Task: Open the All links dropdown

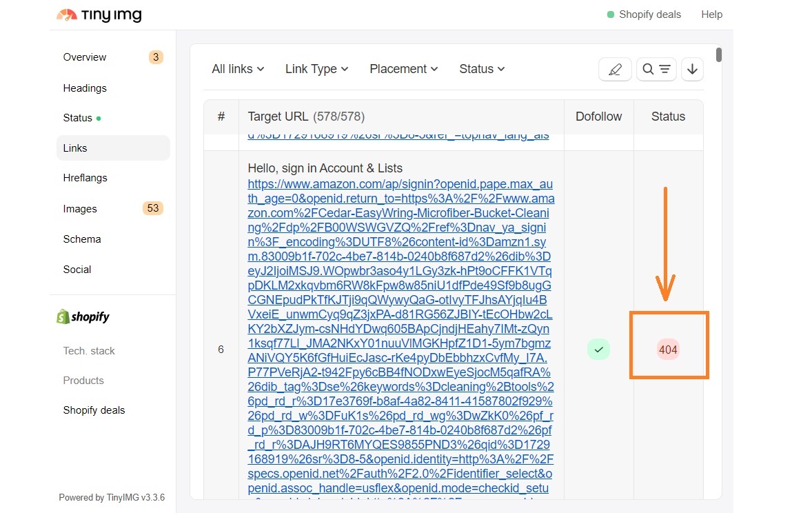Action: pyautogui.click(x=238, y=69)
